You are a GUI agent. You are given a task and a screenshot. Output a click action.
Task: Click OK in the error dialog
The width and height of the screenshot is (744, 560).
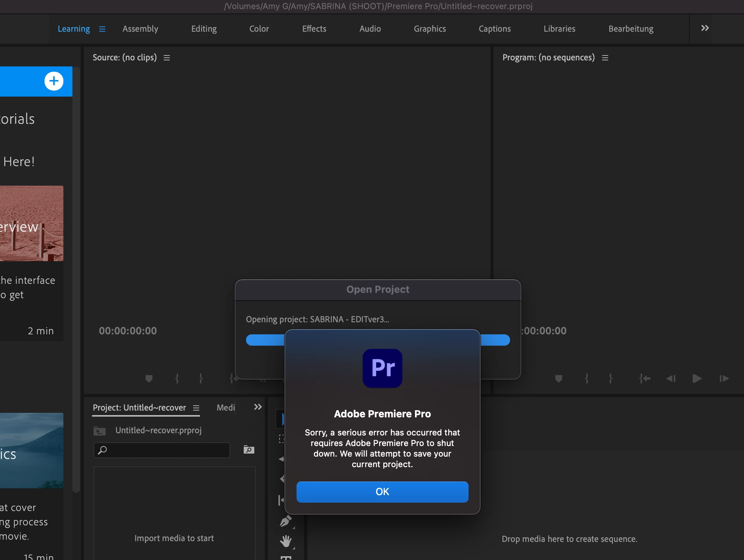[x=382, y=491]
